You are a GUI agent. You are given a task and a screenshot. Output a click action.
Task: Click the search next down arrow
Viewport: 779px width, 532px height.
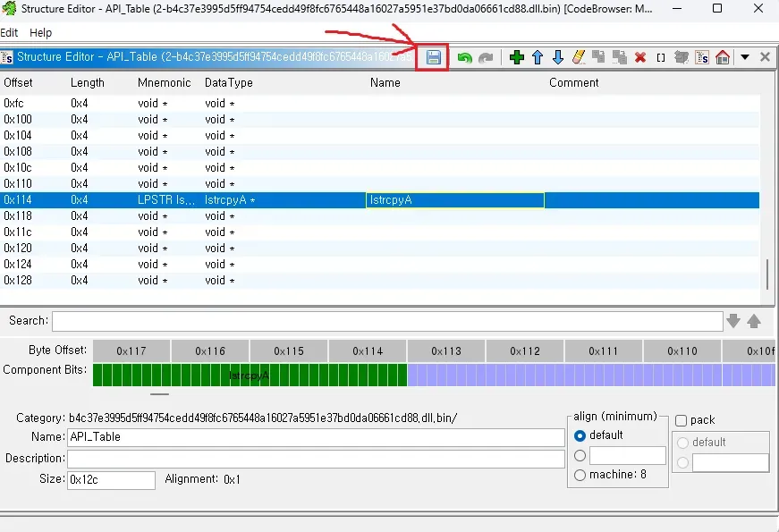click(733, 321)
